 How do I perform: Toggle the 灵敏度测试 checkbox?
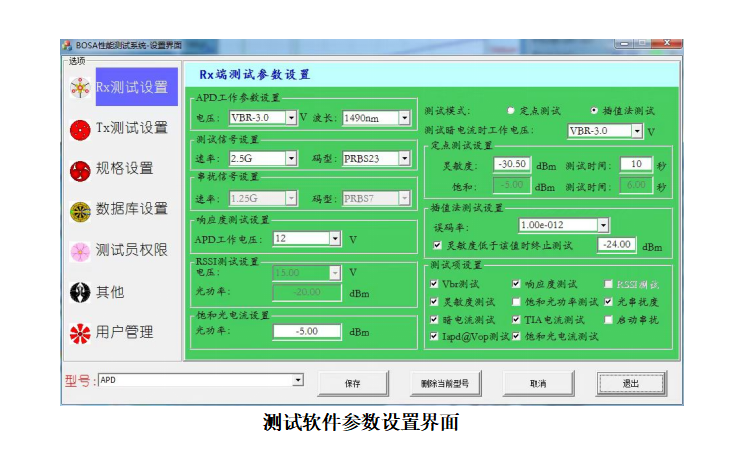click(x=434, y=301)
